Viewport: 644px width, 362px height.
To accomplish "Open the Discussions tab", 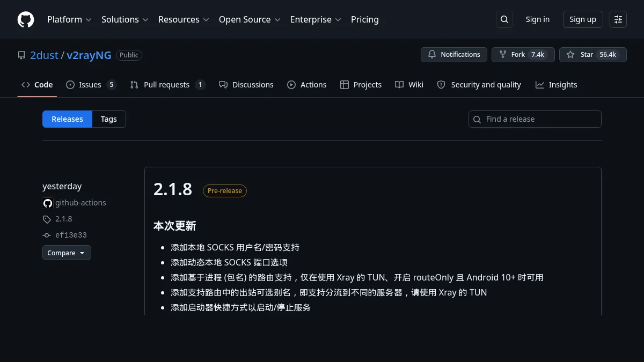I will coord(246,85).
